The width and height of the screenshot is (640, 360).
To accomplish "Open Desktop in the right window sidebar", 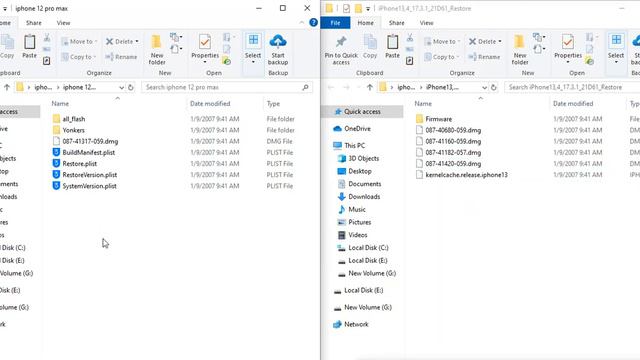I will tap(360, 171).
